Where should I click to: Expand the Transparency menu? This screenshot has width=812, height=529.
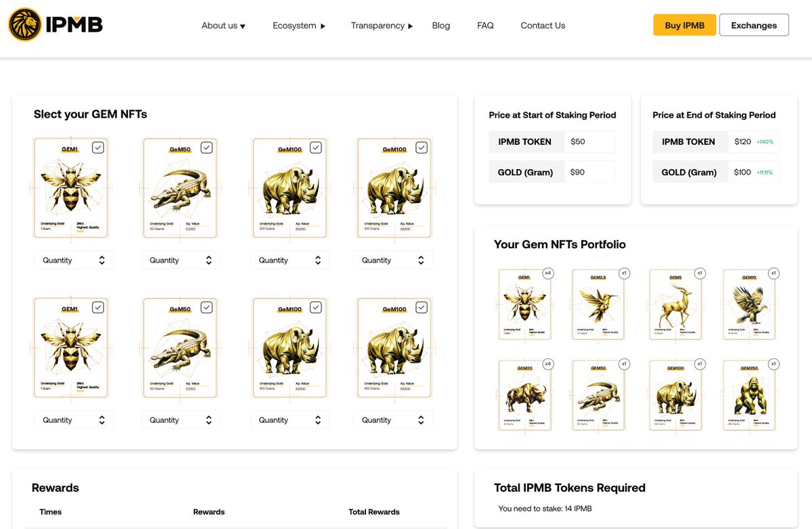pyautogui.click(x=382, y=26)
